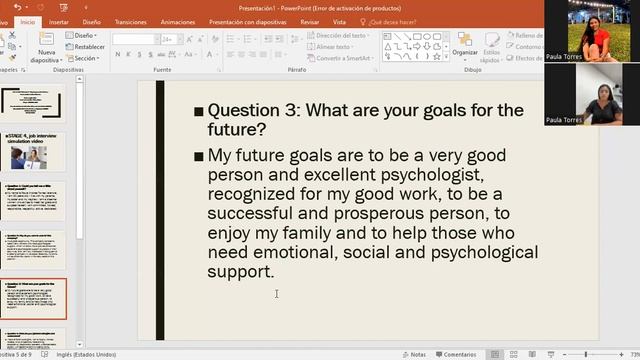This screenshot has width=640, height=360.
Task: Open the Insertar ribbon tab
Action: point(59,22)
